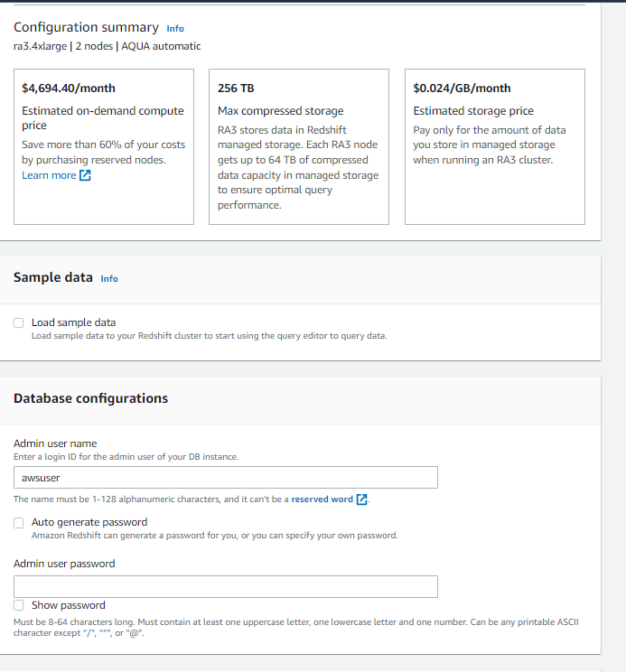Click the Load sample data label text

click(x=74, y=322)
